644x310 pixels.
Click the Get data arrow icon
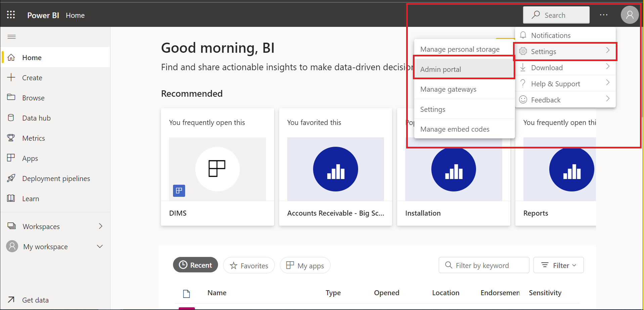click(11, 300)
